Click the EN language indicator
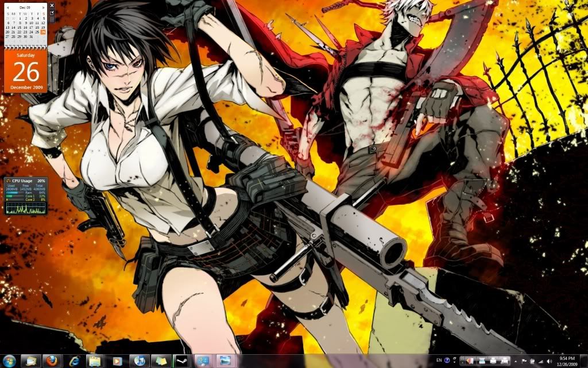The height and width of the screenshot is (368, 588). coord(439,360)
